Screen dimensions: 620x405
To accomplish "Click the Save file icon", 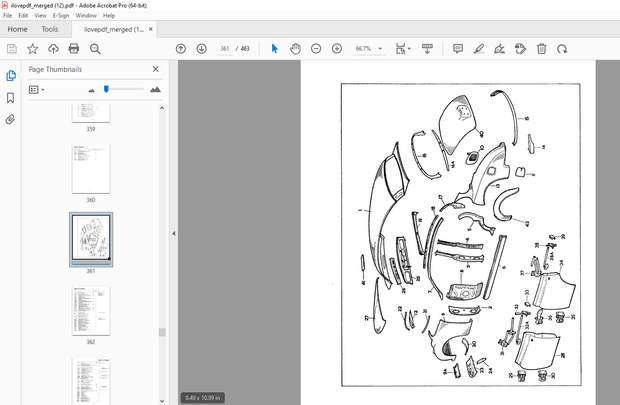I will click(12, 49).
